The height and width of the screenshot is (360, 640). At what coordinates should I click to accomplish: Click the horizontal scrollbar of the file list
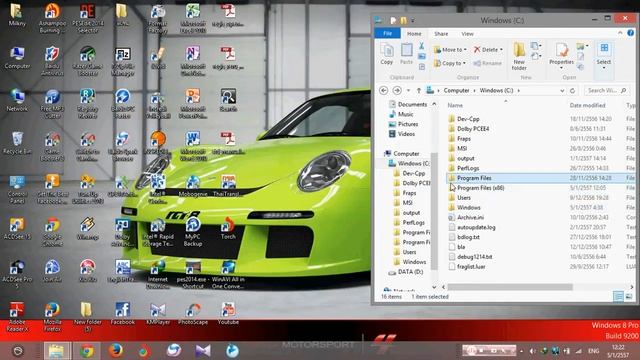(510, 287)
